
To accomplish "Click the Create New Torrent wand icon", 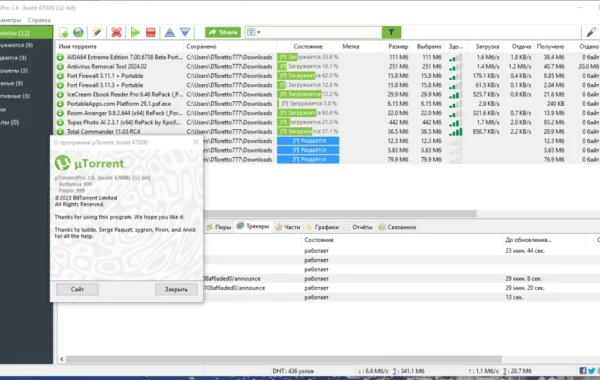I will click(x=97, y=33).
